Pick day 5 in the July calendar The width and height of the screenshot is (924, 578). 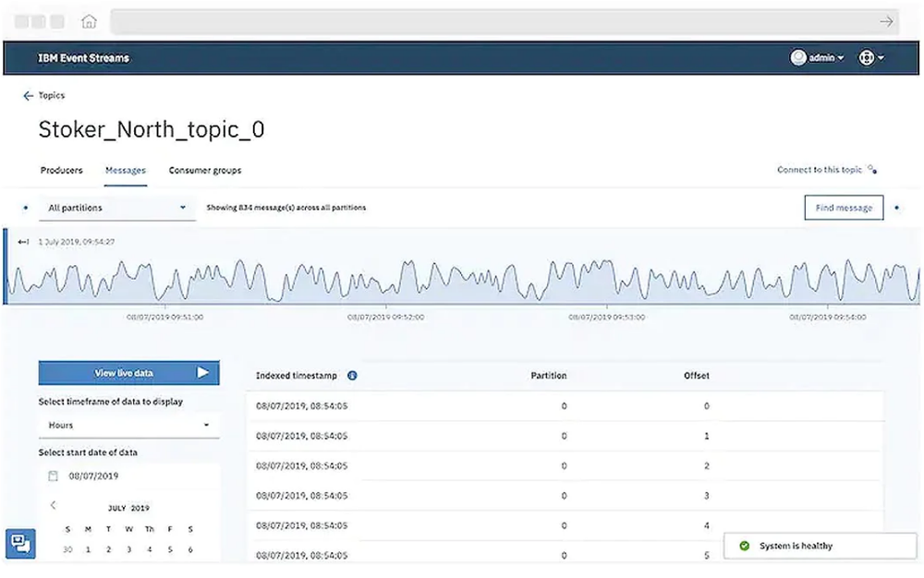click(x=170, y=549)
